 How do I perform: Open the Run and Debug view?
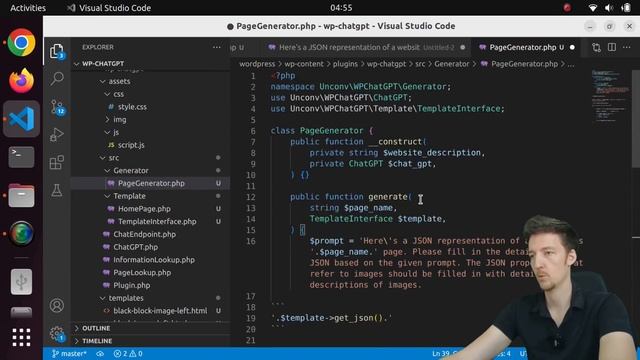pyautogui.click(x=57, y=135)
